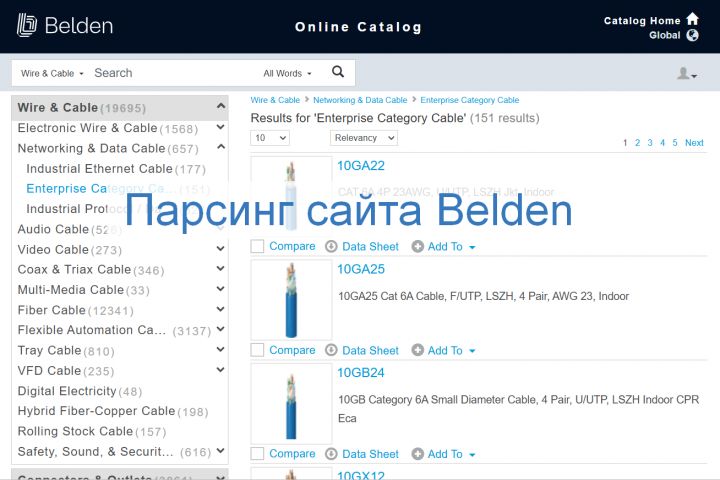Collapse Networking & Data Cable chevron
This screenshot has height=480, width=720.
coord(220,147)
